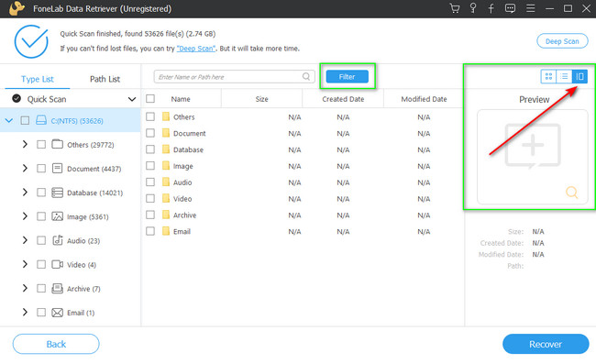
Task: Open the Facebook icon in title bar
Action: point(491,8)
